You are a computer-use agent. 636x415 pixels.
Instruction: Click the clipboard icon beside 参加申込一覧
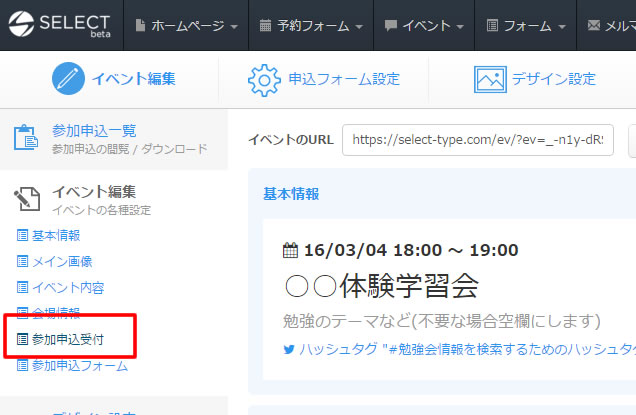pos(26,138)
